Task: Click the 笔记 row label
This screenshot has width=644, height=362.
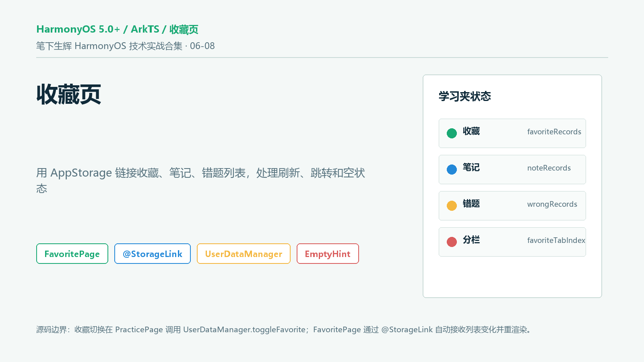Action: tap(471, 167)
